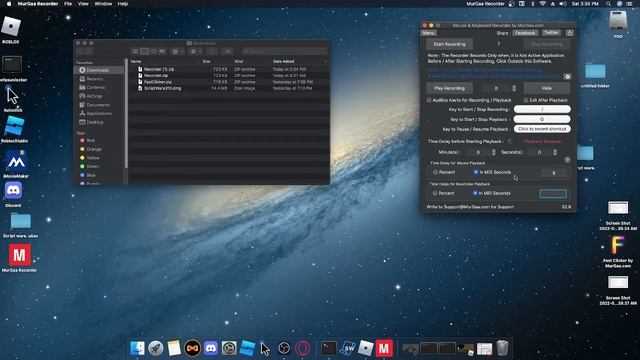
Task: Click the stepper beside Play Recording count
Action: click(514, 88)
